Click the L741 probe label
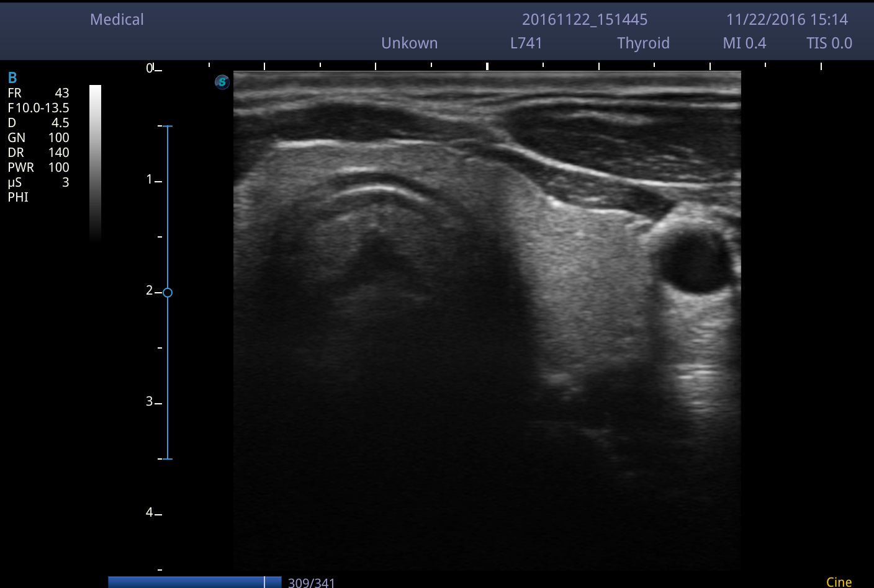 (x=526, y=43)
